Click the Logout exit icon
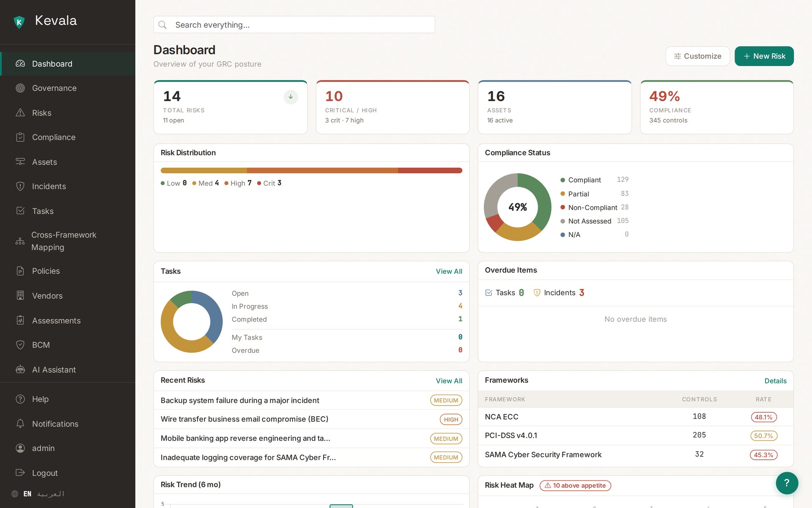The image size is (812, 508). [20, 473]
